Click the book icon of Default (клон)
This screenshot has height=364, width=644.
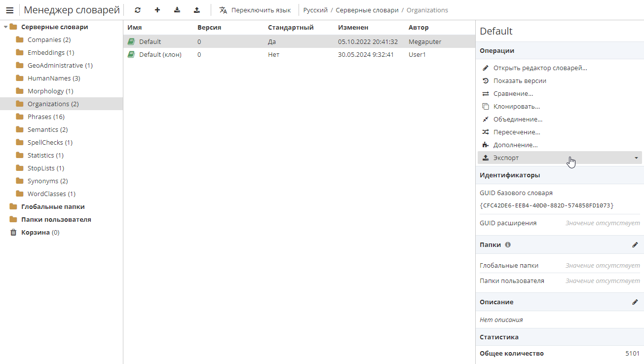[x=131, y=54]
